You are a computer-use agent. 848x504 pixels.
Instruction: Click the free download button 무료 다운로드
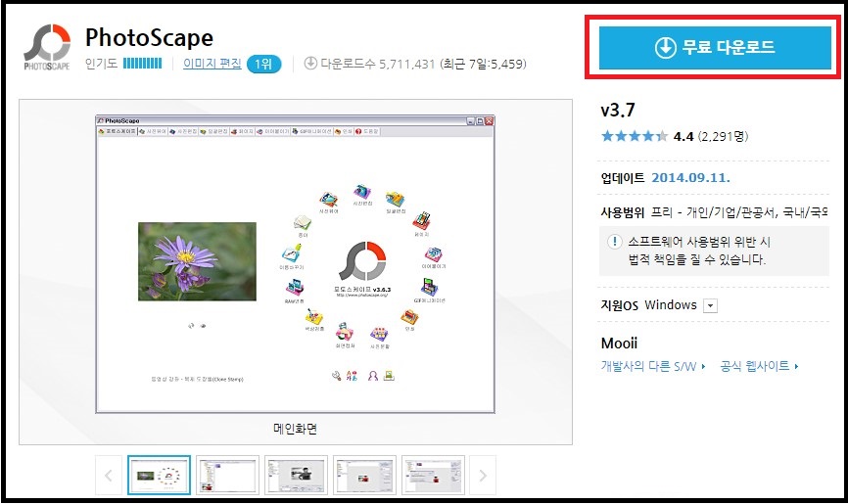715,48
